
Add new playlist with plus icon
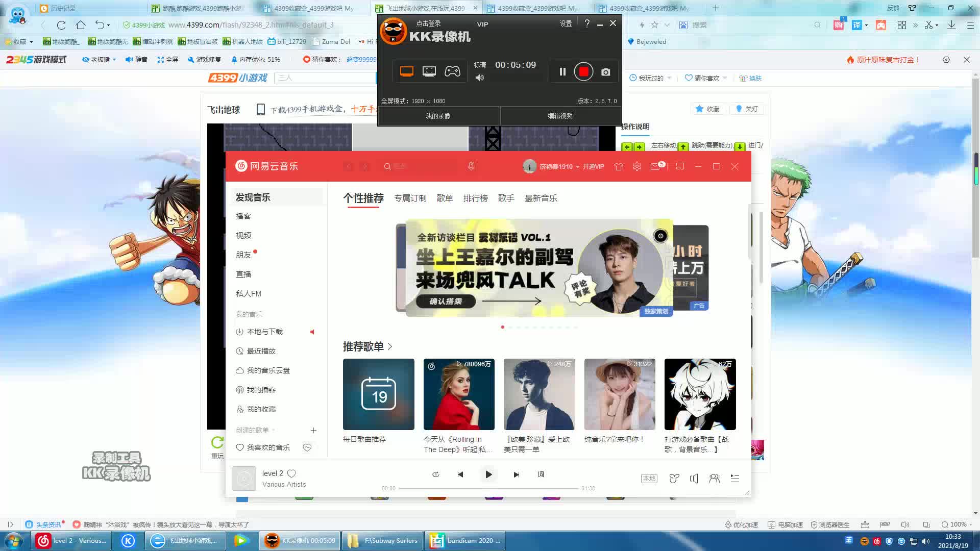(x=313, y=430)
